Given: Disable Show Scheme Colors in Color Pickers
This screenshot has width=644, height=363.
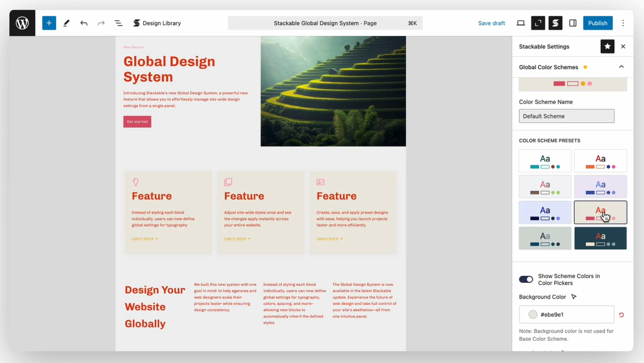Looking at the screenshot, I should [526, 279].
